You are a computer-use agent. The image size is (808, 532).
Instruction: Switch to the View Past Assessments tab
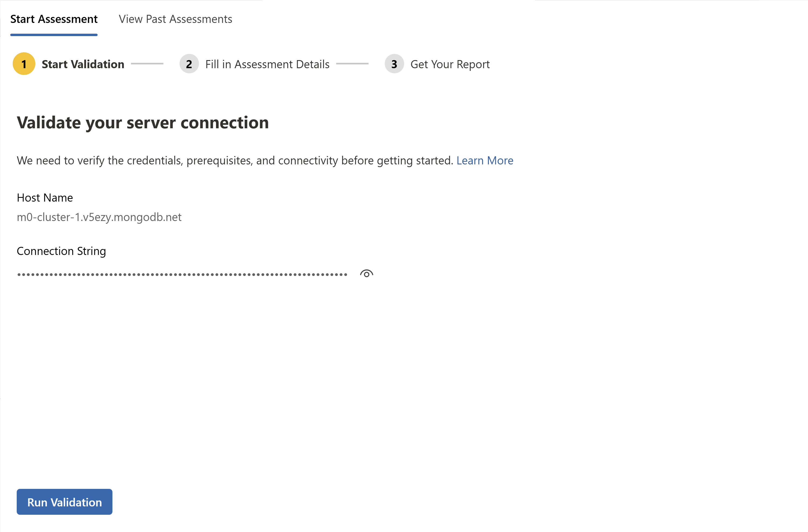(175, 19)
